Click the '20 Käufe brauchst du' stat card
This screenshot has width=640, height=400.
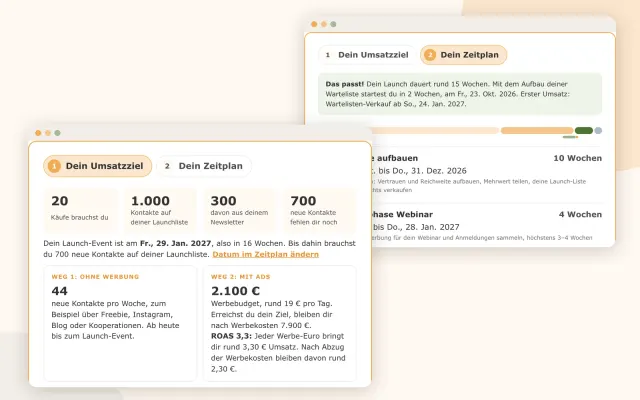point(80,210)
